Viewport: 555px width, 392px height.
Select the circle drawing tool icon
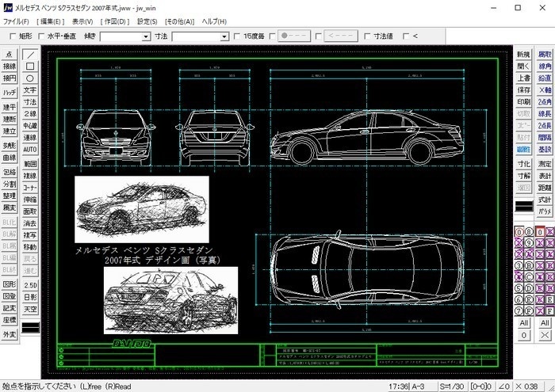pyautogui.click(x=30, y=78)
